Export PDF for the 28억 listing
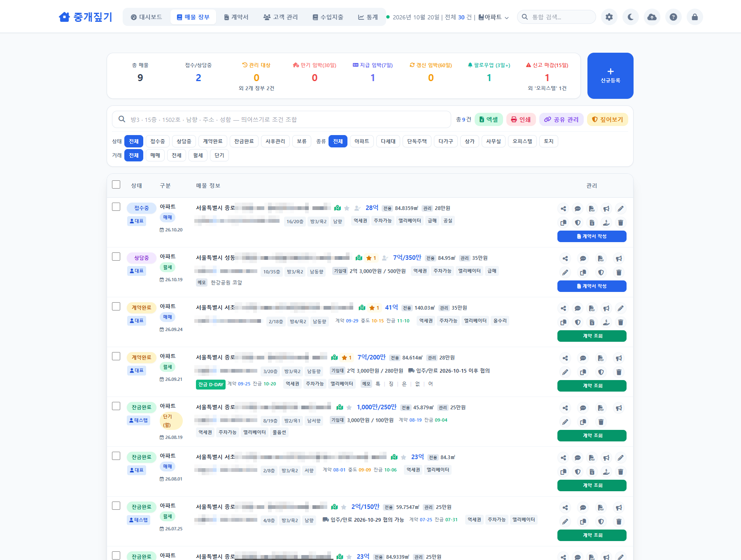 [592, 209]
